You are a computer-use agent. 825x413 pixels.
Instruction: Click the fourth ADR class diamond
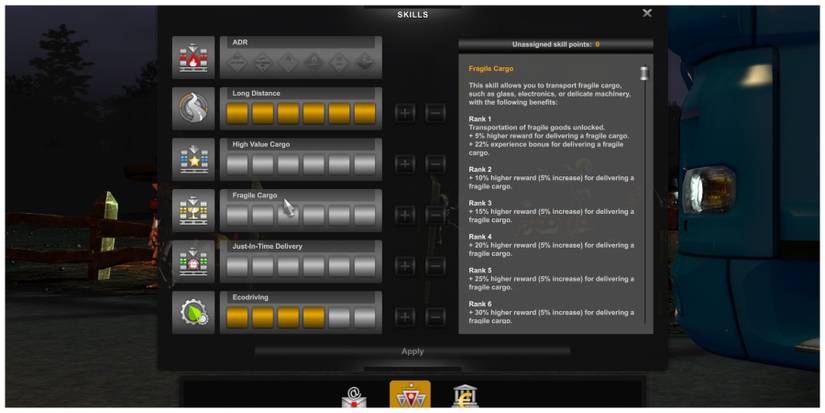pos(314,63)
